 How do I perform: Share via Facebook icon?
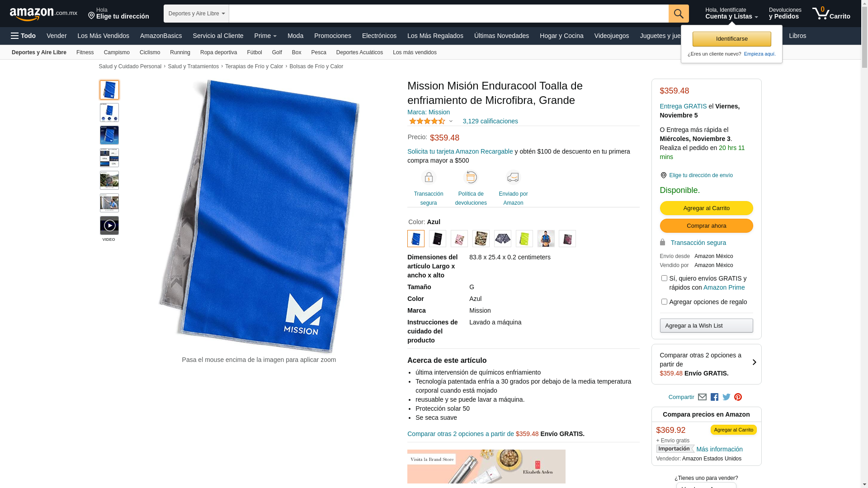[714, 397]
